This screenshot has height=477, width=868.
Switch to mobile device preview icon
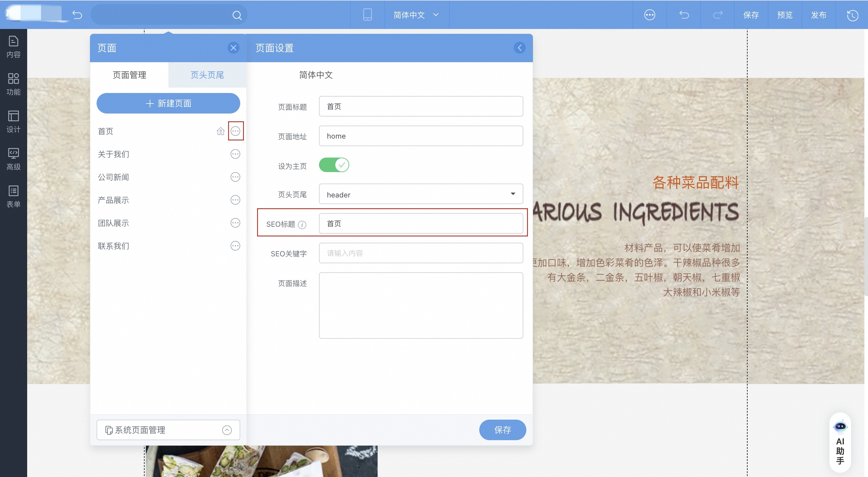coord(367,15)
